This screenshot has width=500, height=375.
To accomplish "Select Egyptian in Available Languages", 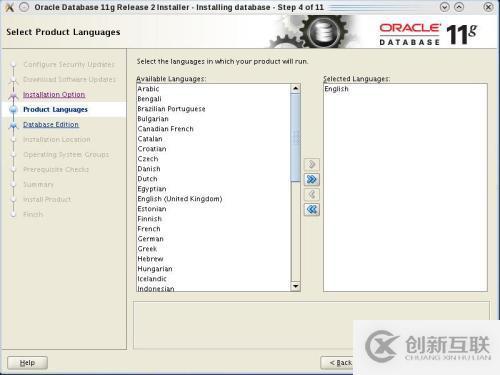I will click(x=214, y=189).
